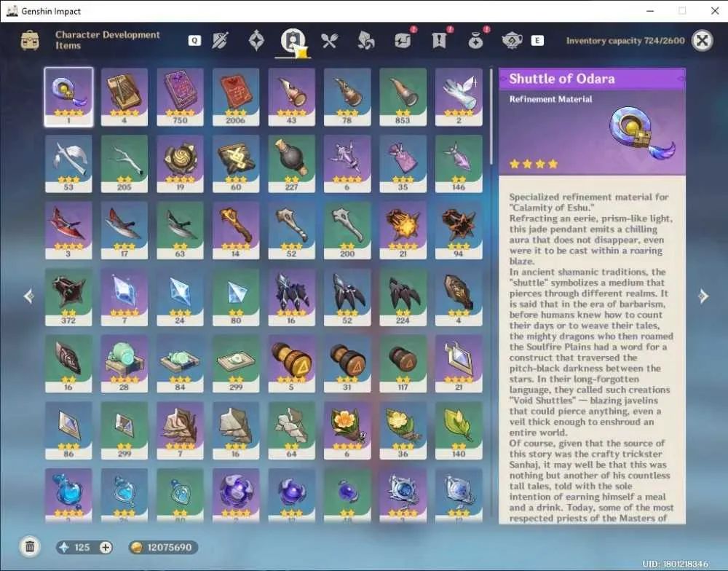Screen dimensions: 728x571
Task: Select the black claw item with count 224
Action: [403, 297]
